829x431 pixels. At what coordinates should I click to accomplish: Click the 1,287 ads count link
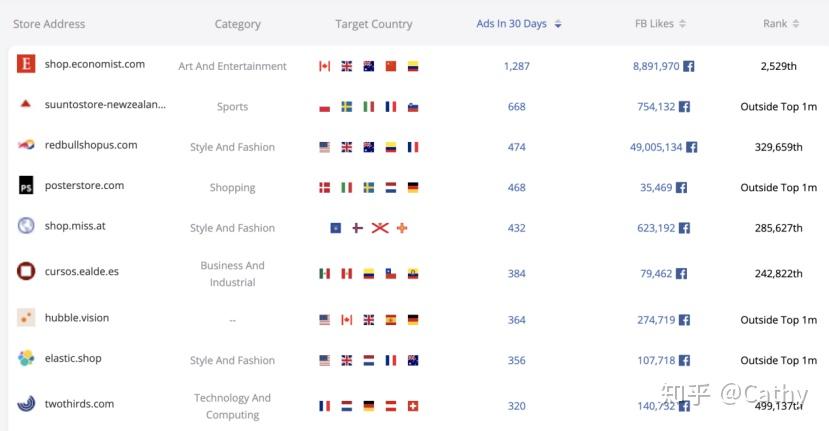tap(516, 66)
